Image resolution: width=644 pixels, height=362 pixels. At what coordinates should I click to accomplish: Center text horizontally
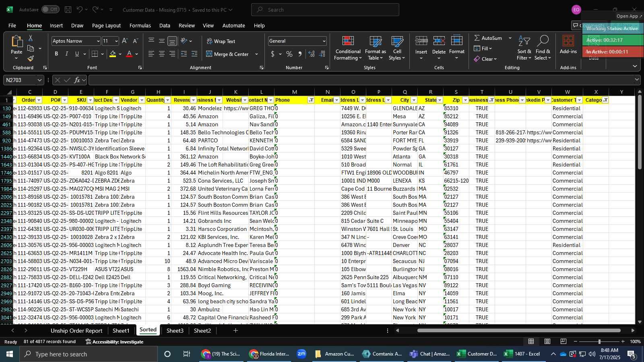pyautogui.click(x=162, y=54)
